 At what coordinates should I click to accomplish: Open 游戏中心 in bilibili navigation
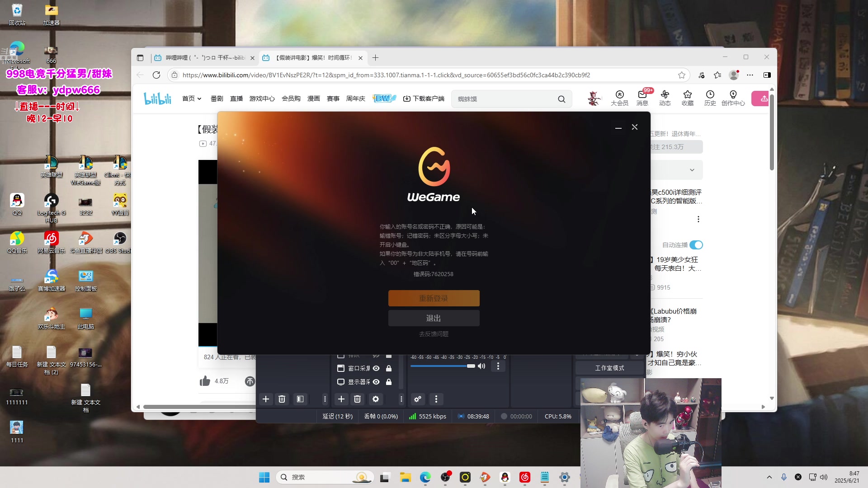coord(262,99)
